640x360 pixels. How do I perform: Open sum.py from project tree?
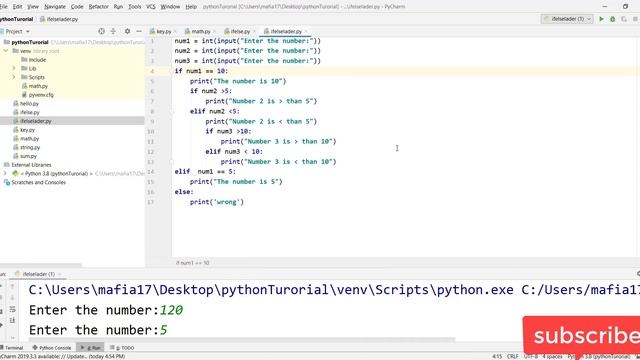[x=28, y=156]
